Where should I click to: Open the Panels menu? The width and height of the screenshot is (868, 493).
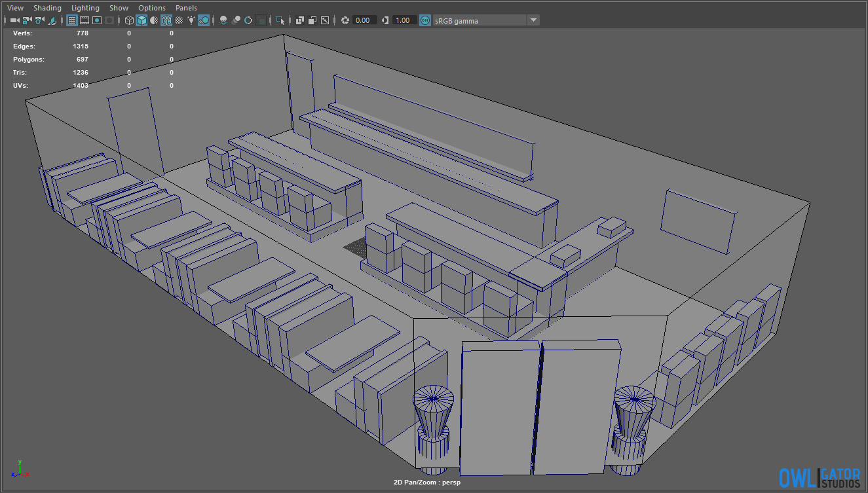tap(186, 8)
